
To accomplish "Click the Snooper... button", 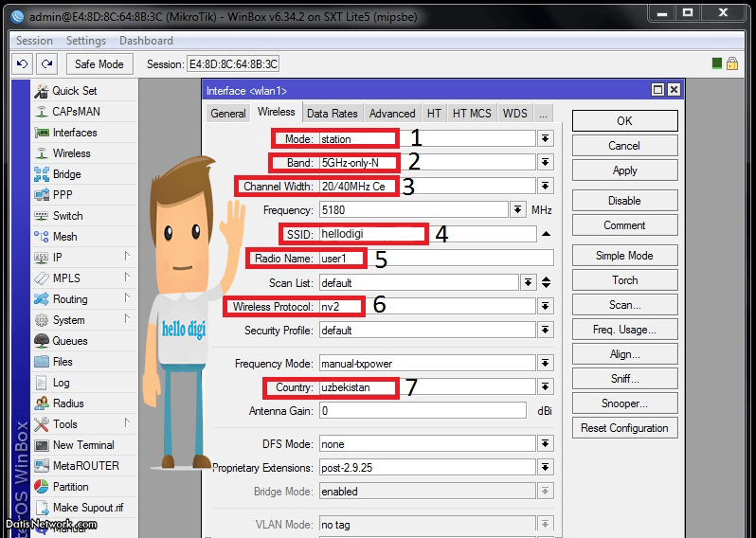I will 625,403.
